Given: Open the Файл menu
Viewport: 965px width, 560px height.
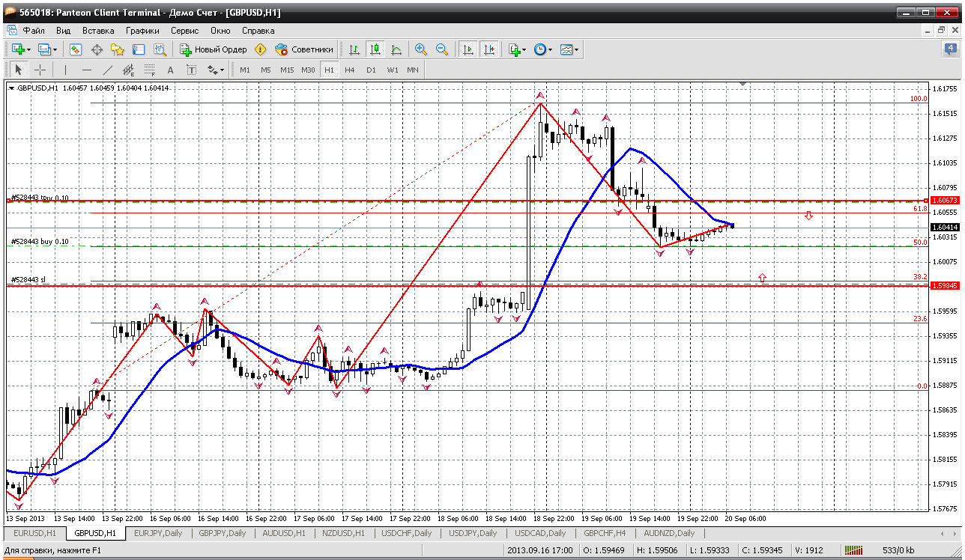Looking at the screenshot, I should (x=34, y=31).
